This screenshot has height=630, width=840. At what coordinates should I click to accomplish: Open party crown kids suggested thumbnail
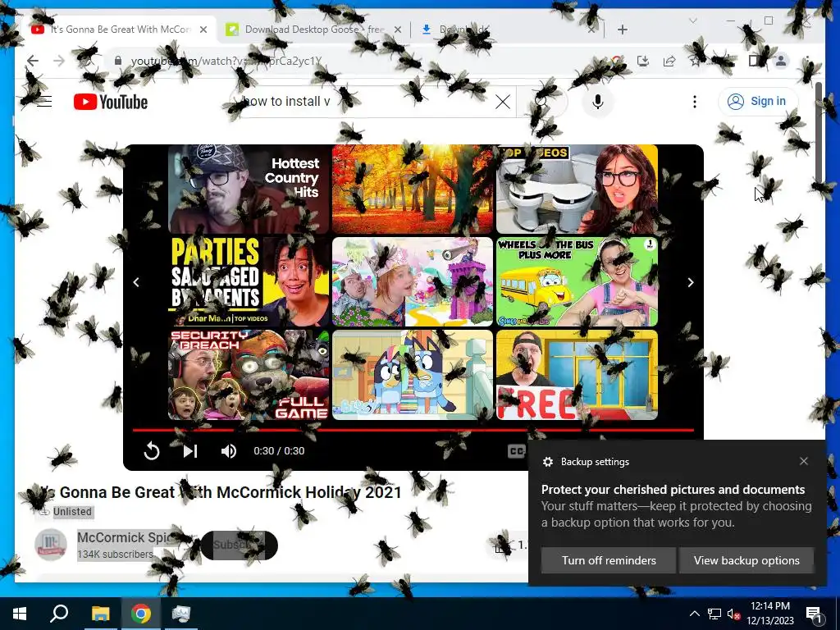click(413, 282)
